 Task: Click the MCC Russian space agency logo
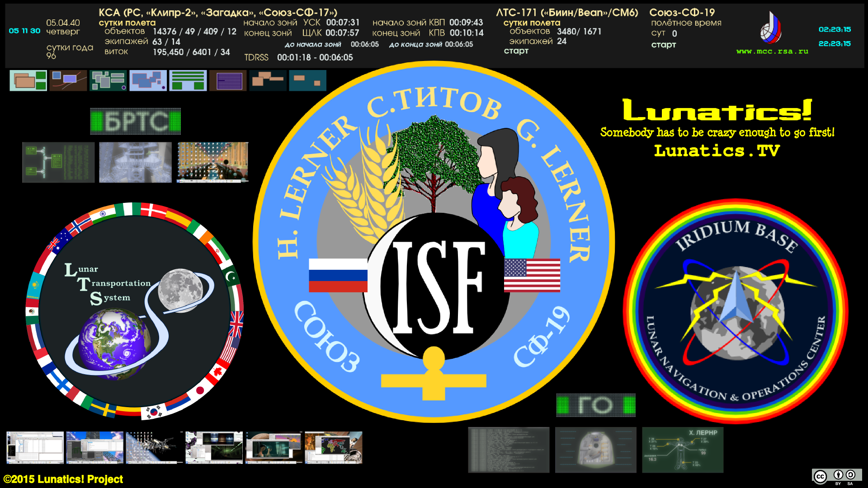pos(771,28)
